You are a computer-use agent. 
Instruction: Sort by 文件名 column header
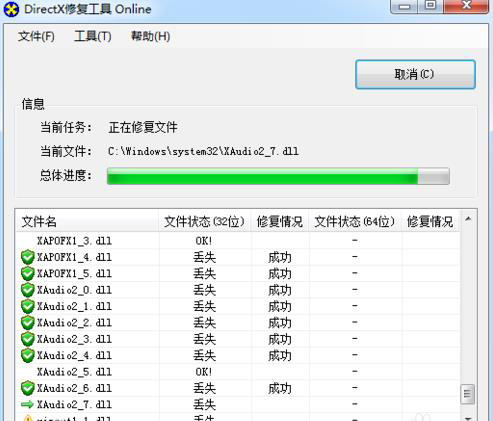[x=87, y=221]
